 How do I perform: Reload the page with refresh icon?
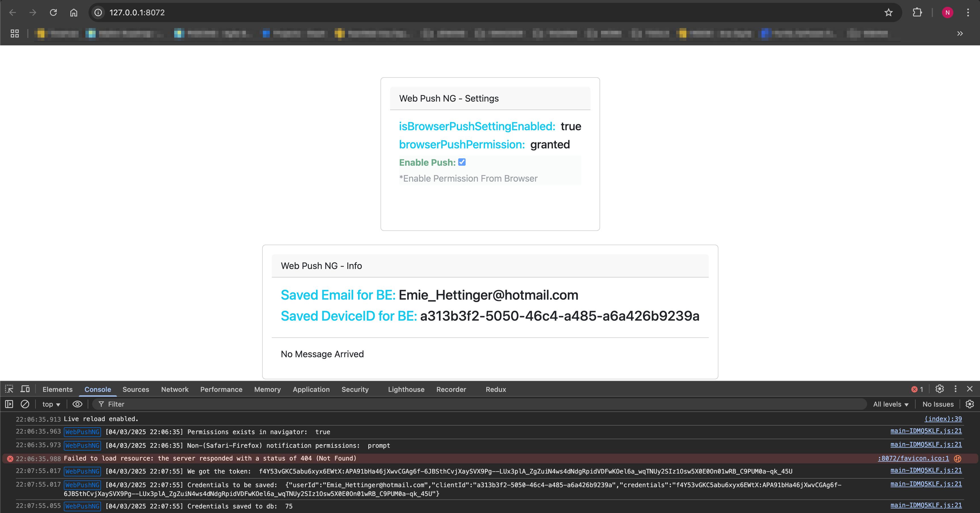pyautogui.click(x=53, y=12)
